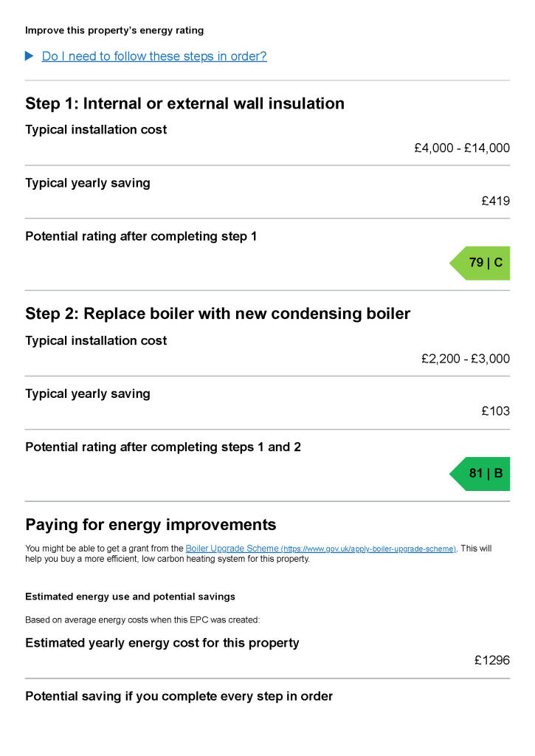The image size is (535, 756).
Task: Select the £419 yearly saving value
Action: 495,201
